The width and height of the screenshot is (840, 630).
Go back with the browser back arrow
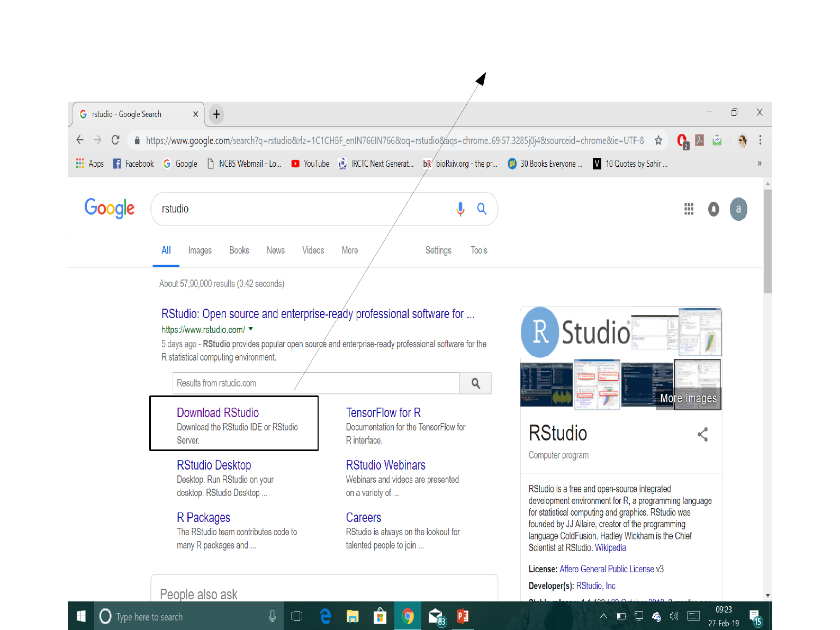click(x=80, y=140)
